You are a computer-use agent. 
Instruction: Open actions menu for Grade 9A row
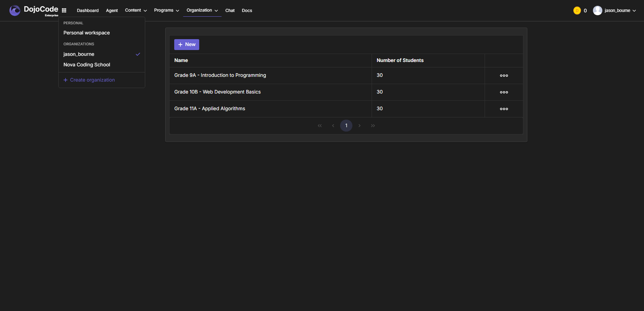point(504,75)
